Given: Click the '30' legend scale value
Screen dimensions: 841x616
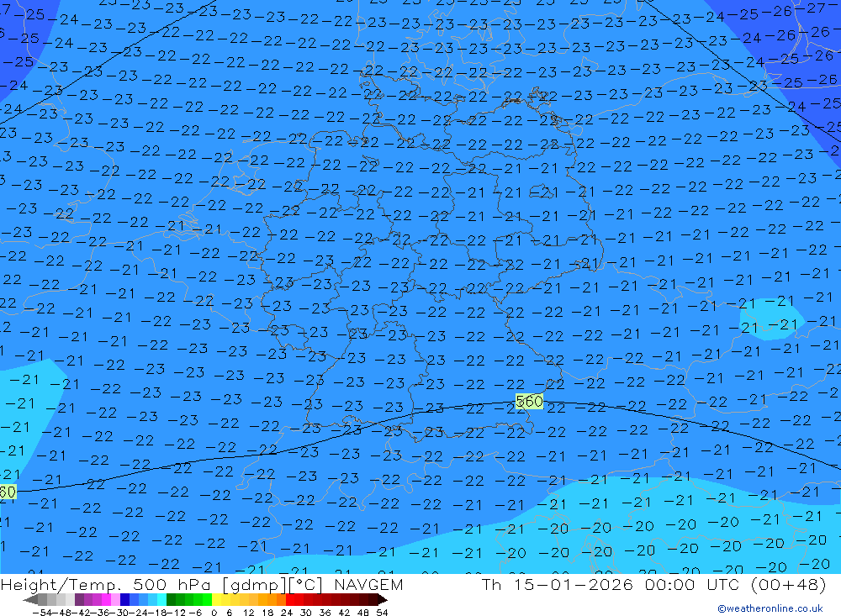Looking at the screenshot, I should pos(306,613).
